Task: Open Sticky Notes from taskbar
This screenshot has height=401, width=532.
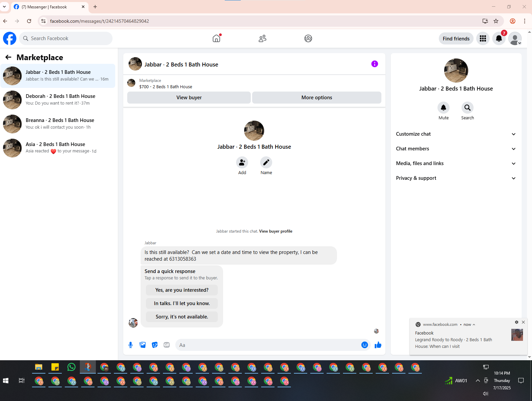Action: click(55, 367)
